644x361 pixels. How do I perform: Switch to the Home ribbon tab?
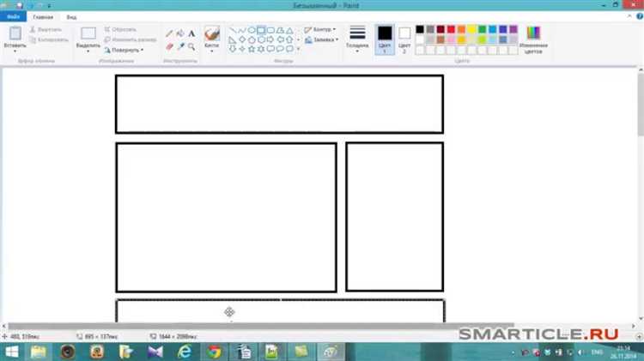click(43, 17)
